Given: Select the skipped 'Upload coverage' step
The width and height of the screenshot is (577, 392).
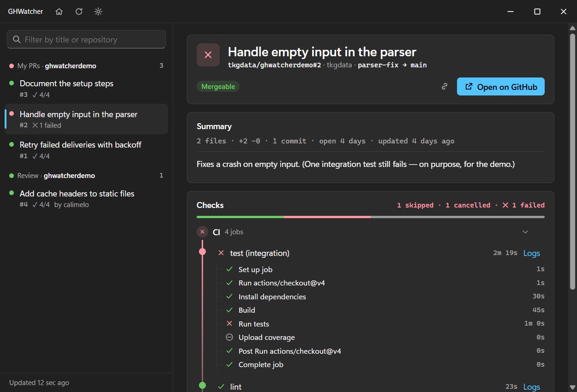Looking at the screenshot, I should [385, 337].
